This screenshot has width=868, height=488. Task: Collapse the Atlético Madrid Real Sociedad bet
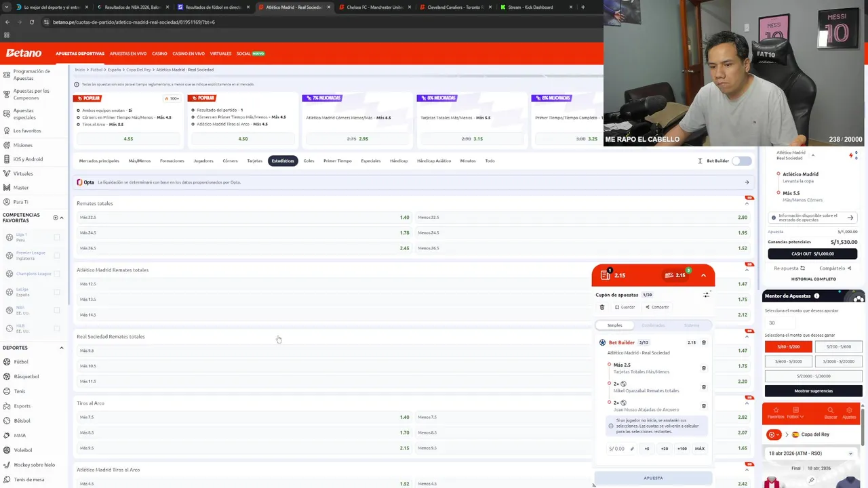[813, 155]
